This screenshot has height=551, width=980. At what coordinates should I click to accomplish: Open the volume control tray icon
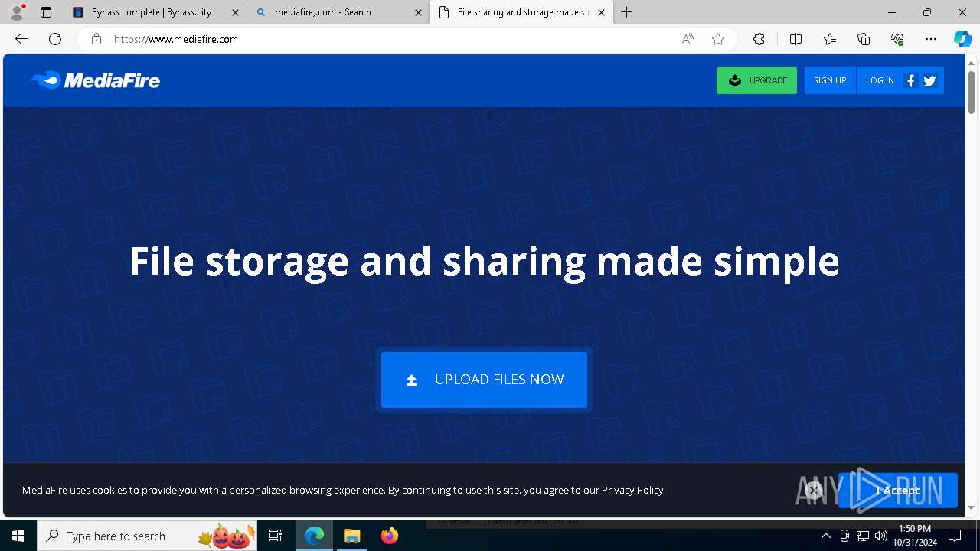click(881, 536)
